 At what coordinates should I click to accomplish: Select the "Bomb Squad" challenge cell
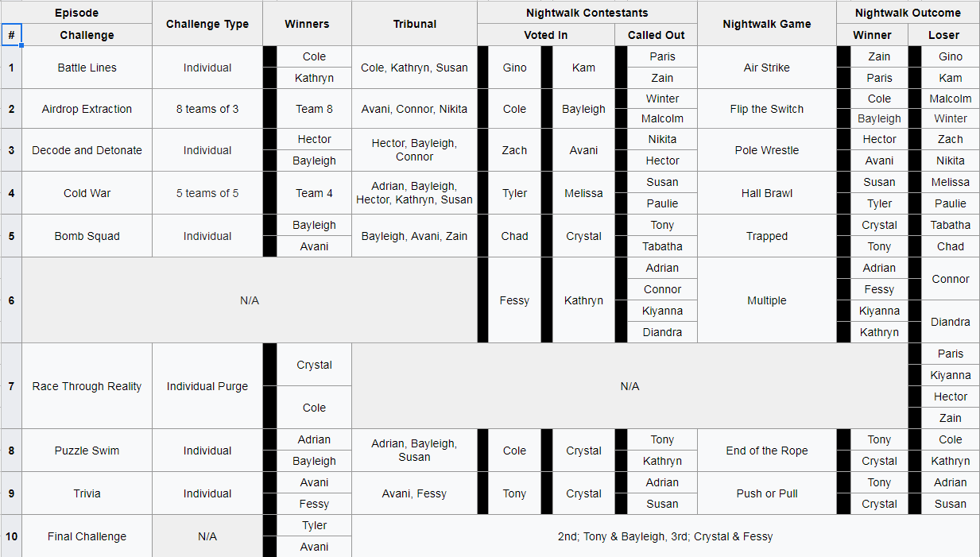87,236
